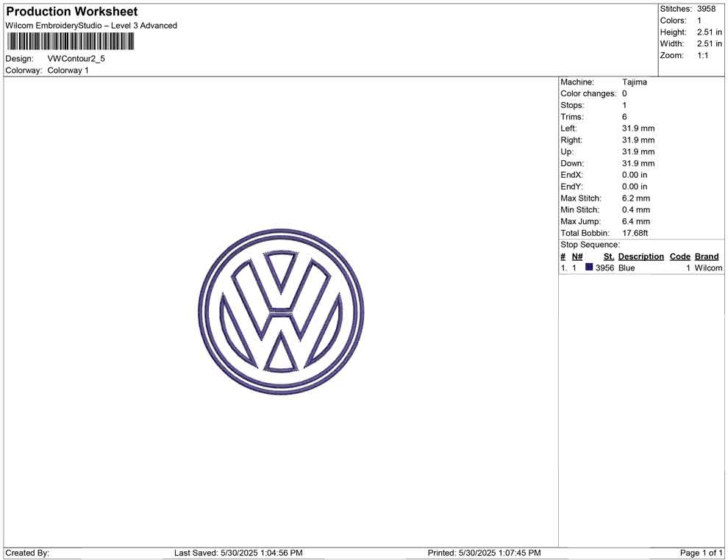Viewport: 728px width, 560px height.
Task: Select the 'Left:' measurement label
Action: coord(568,129)
